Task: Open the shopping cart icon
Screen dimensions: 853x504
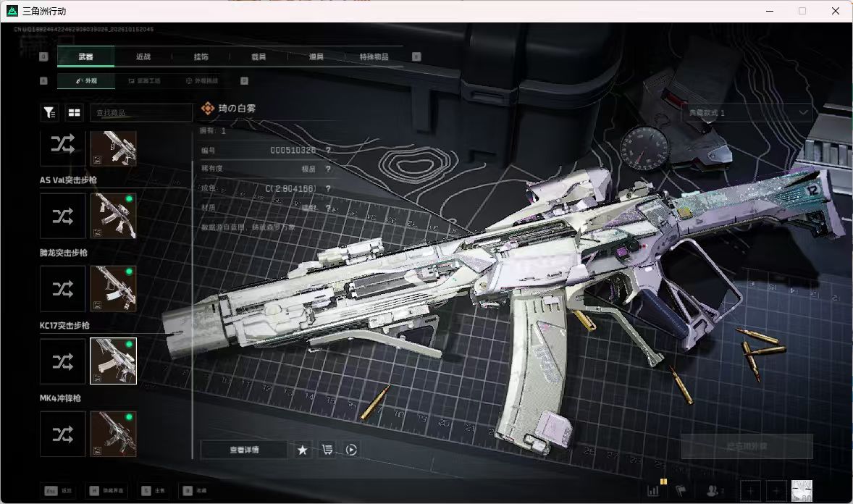Action: click(327, 450)
